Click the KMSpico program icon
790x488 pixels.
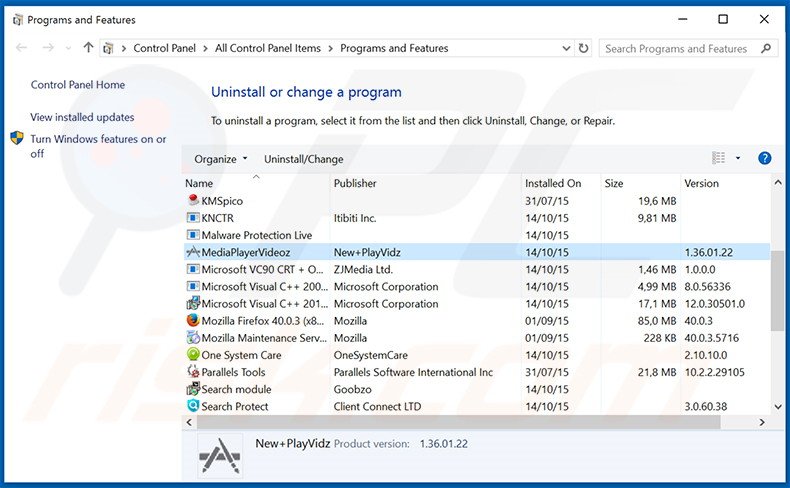193,200
